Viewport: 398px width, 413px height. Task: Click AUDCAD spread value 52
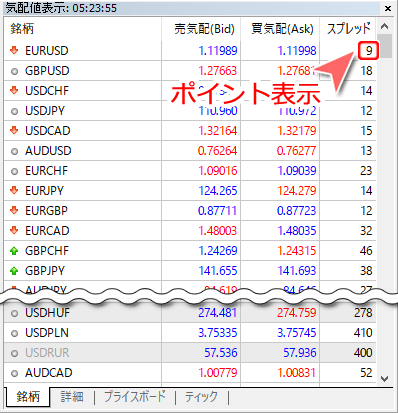click(366, 373)
